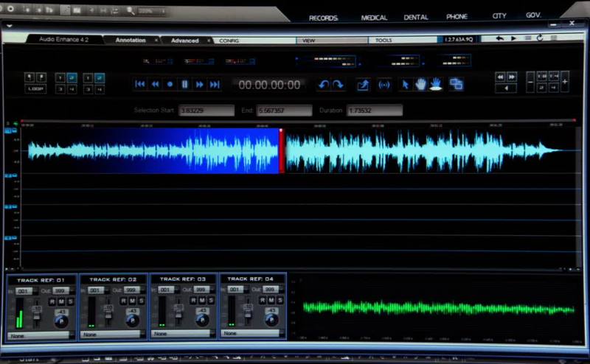Click the skip to end transport button
The image size is (590, 364).
point(215,85)
